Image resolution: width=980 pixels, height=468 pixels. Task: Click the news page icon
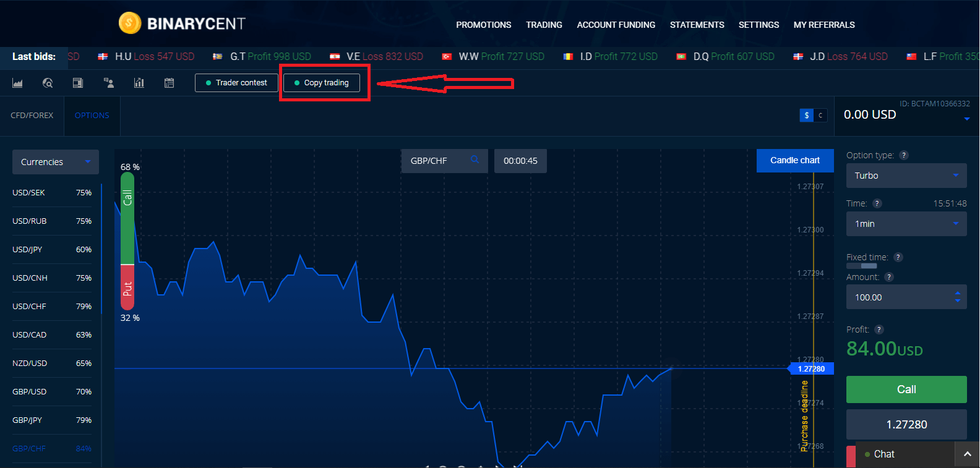pyautogui.click(x=78, y=83)
